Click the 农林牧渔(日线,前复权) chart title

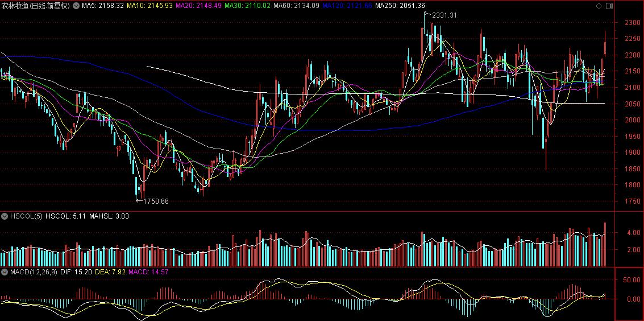(36, 6)
